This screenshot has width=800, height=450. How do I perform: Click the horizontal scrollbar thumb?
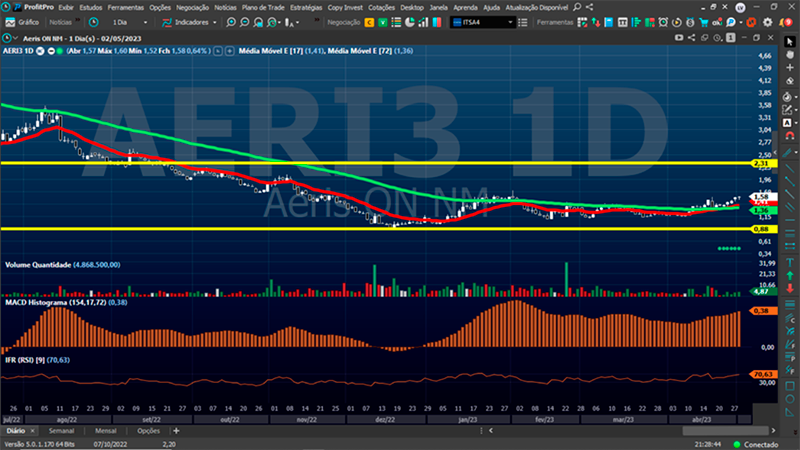pyautogui.click(x=725, y=431)
